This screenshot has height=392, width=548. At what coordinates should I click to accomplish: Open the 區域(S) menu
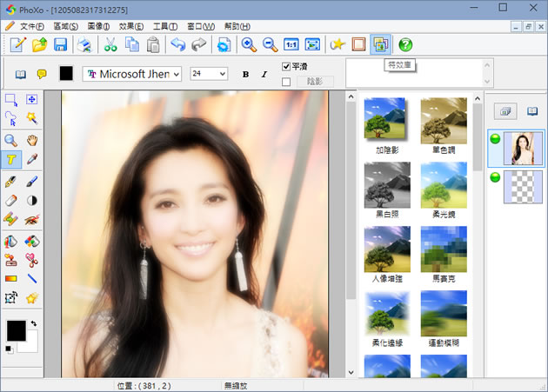coord(66,27)
